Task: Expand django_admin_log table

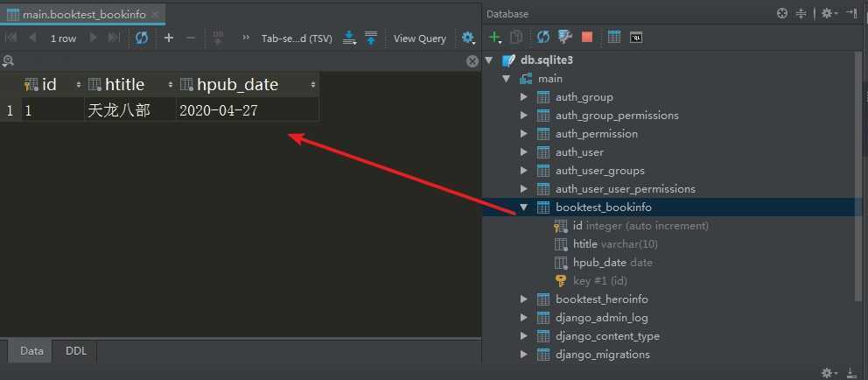Action: (523, 318)
